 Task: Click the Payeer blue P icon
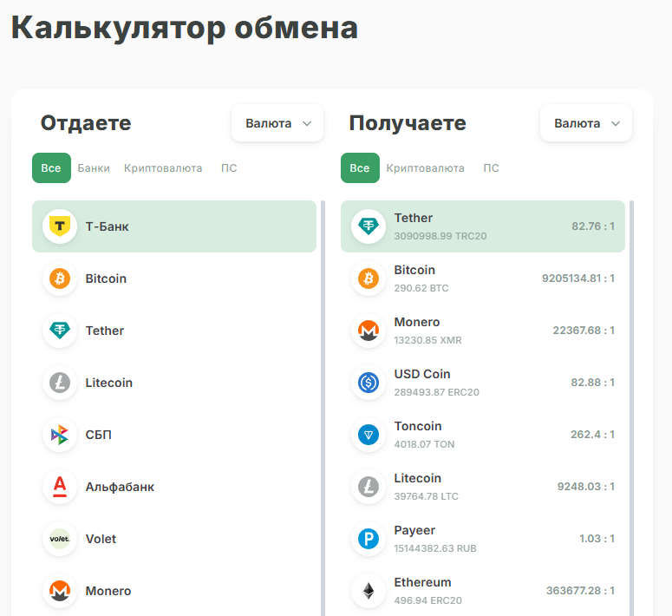tap(369, 539)
